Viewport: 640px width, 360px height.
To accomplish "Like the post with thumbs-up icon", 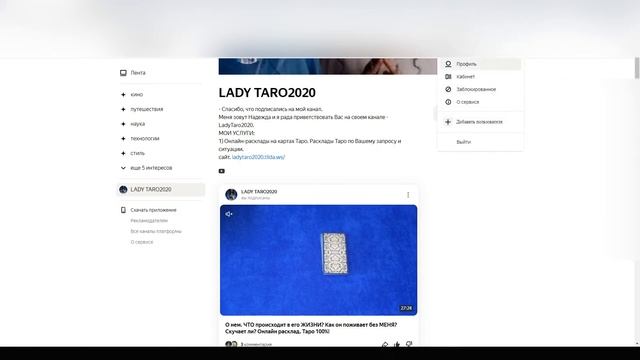I will pyautogui.click(x=397, y=344).
